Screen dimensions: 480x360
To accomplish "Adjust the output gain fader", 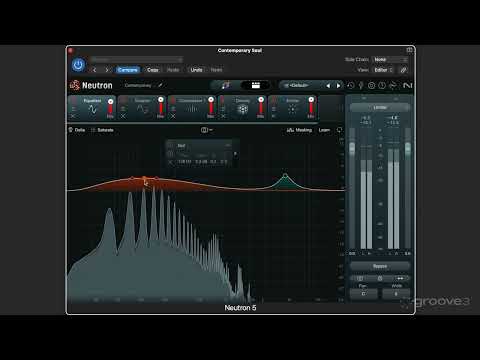I will pyautogui.click(x=408, y=148).
